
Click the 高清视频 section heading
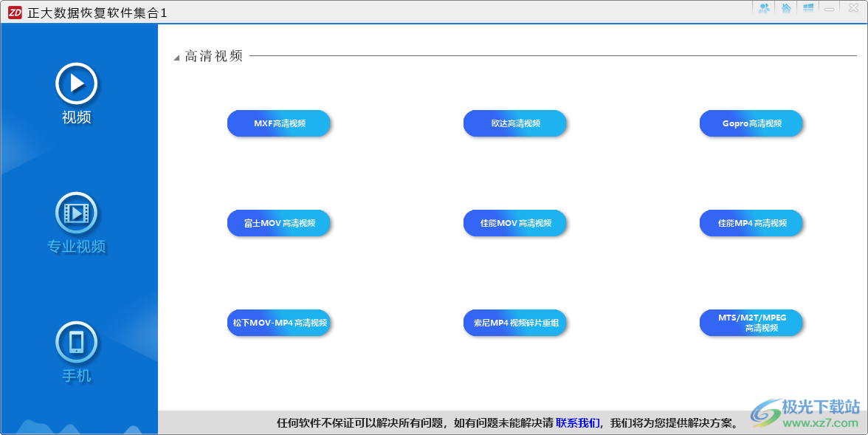click(x=214, y=56)
